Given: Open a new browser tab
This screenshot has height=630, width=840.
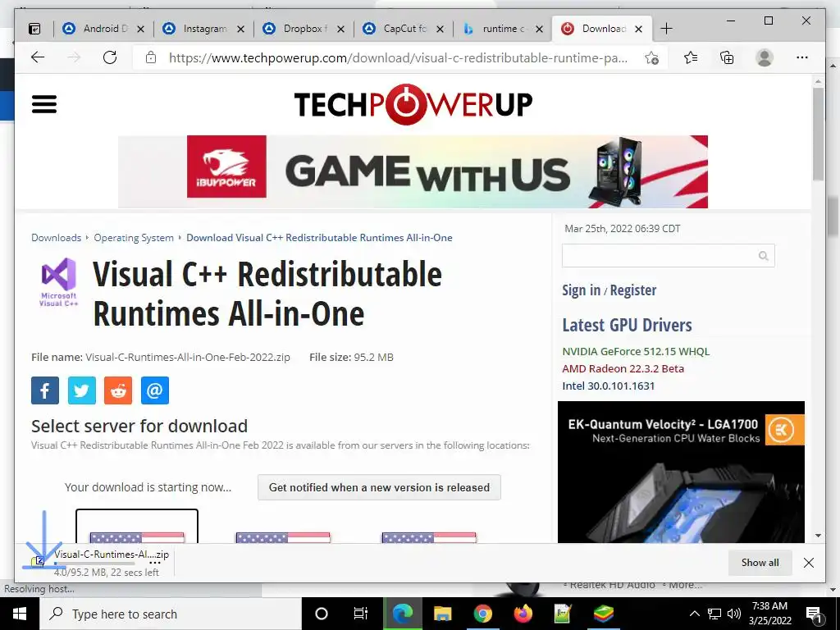Looking at the screenshot, I should pyautogui.click(x=666, y=29).
